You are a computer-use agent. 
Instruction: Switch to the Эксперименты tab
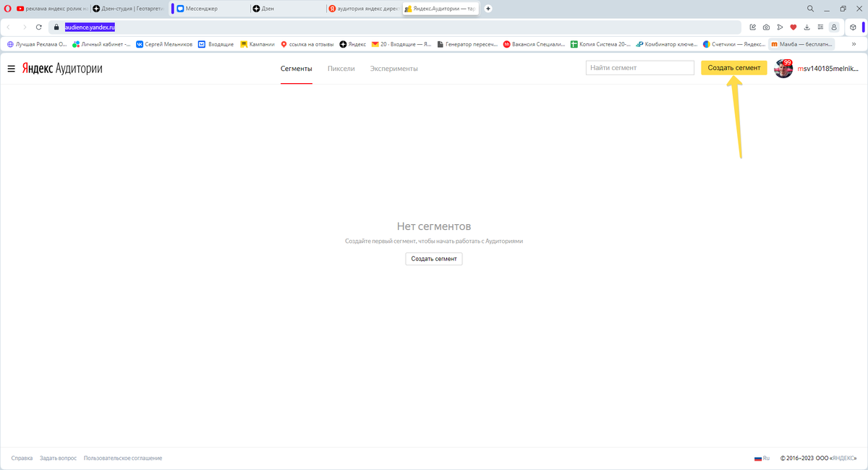[394, 69]
